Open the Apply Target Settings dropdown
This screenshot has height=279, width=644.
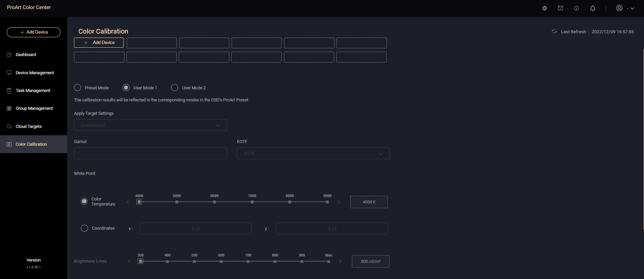(150, 125)
